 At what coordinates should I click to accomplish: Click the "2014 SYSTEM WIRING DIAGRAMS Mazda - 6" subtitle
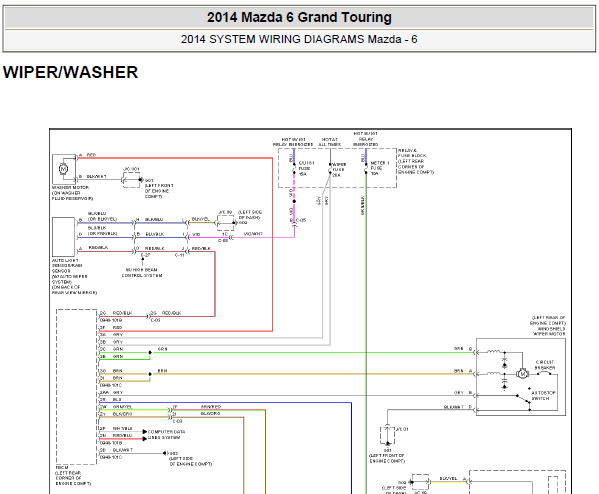coord(299,39)
